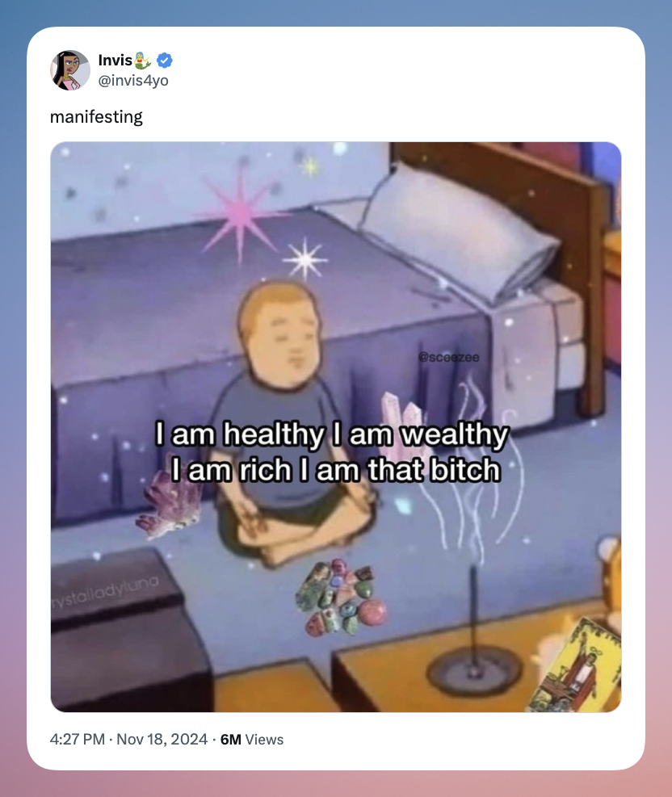Open the meme image attachment
The height and width of the screenshot is (797, 672).
click(336, 427)
